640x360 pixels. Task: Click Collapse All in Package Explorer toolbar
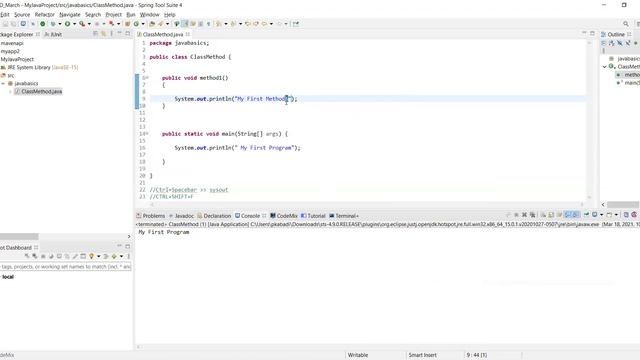(96, 34)
